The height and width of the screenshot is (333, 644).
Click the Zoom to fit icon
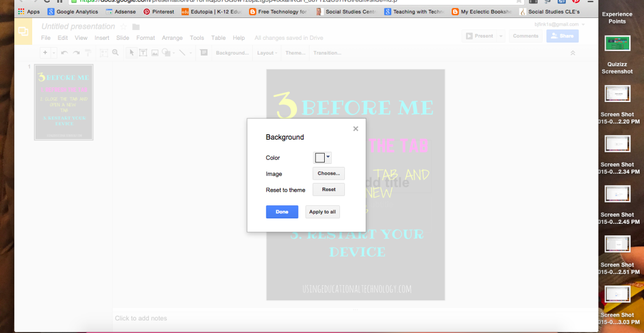104,52
